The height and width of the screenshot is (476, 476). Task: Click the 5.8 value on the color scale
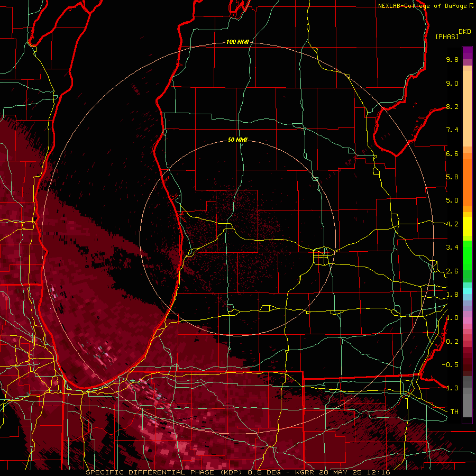[452, 177]
